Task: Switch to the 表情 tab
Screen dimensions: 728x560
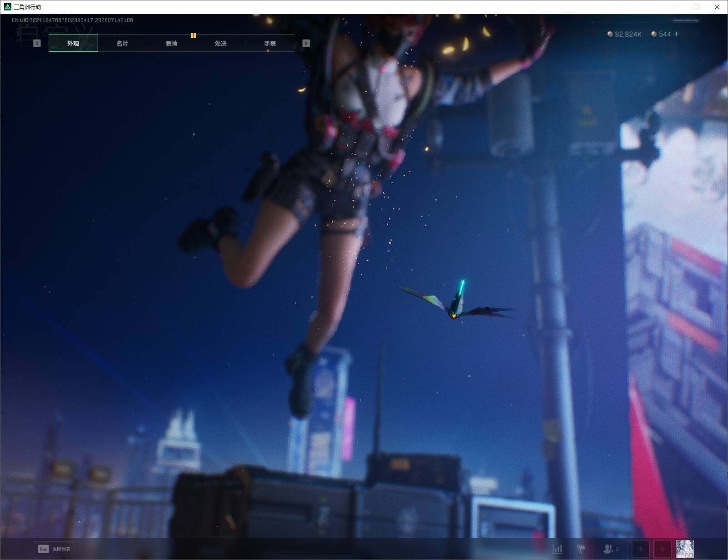Action: pyautogui.click(x=171, y=43)
